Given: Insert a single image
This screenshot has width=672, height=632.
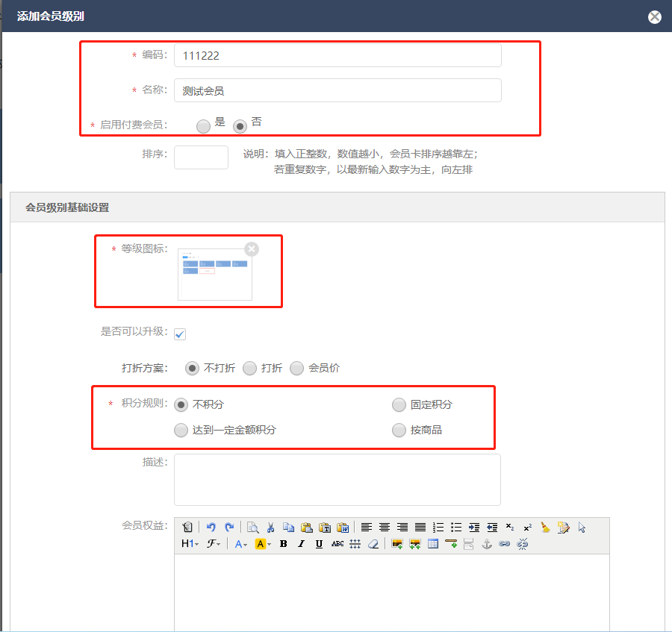Looking at the screenshot, I should point(397,544).
